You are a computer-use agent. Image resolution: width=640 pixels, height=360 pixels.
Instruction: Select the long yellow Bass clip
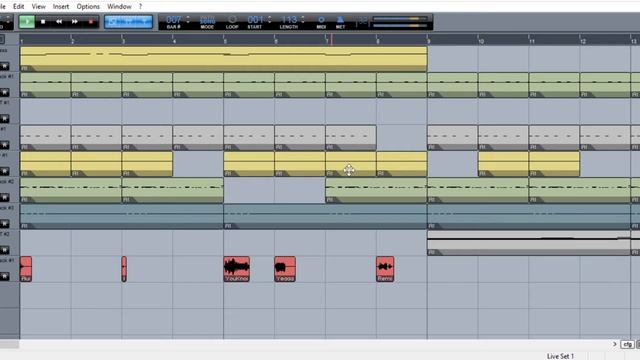224,59
